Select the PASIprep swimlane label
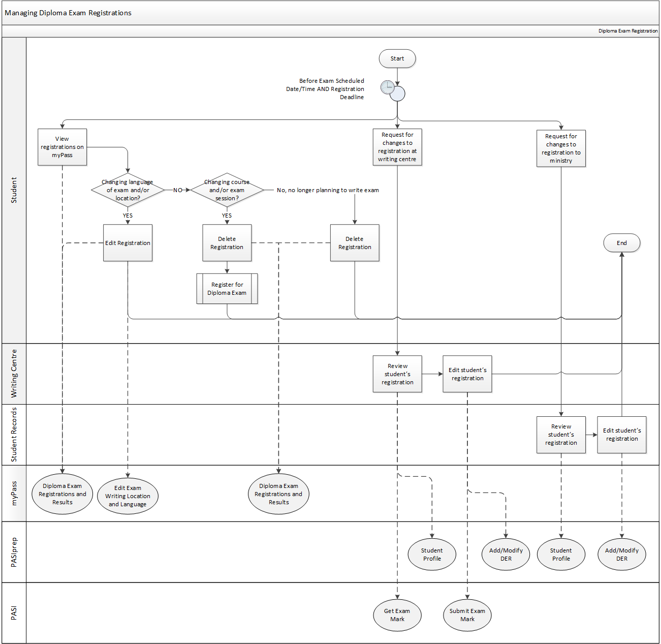Viewport: 661px width, 644px height. pos(14,552)
